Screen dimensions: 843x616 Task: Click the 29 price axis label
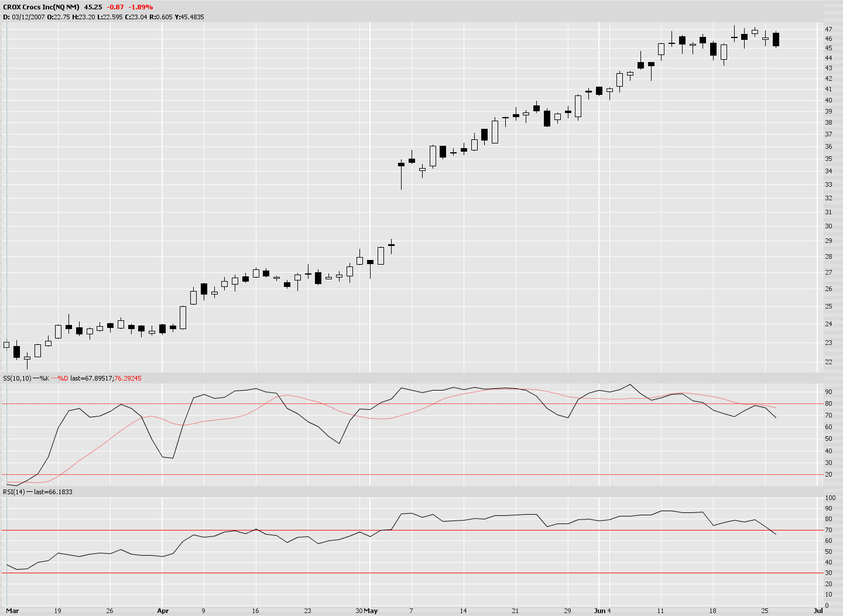828,241
